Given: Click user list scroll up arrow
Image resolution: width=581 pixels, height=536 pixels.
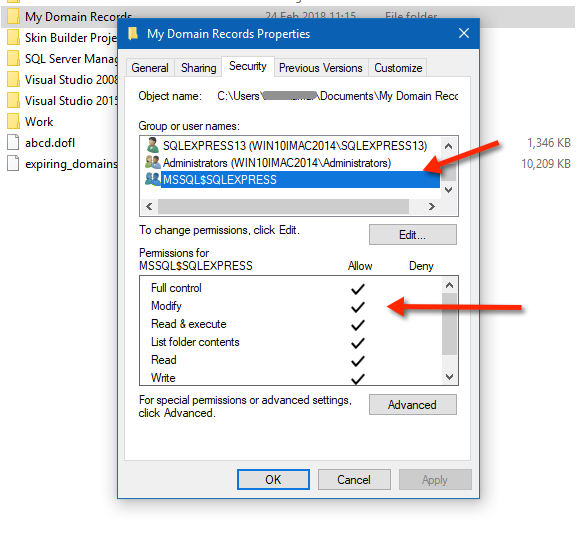Looking at the screenshot, I should tap(448, 146).
